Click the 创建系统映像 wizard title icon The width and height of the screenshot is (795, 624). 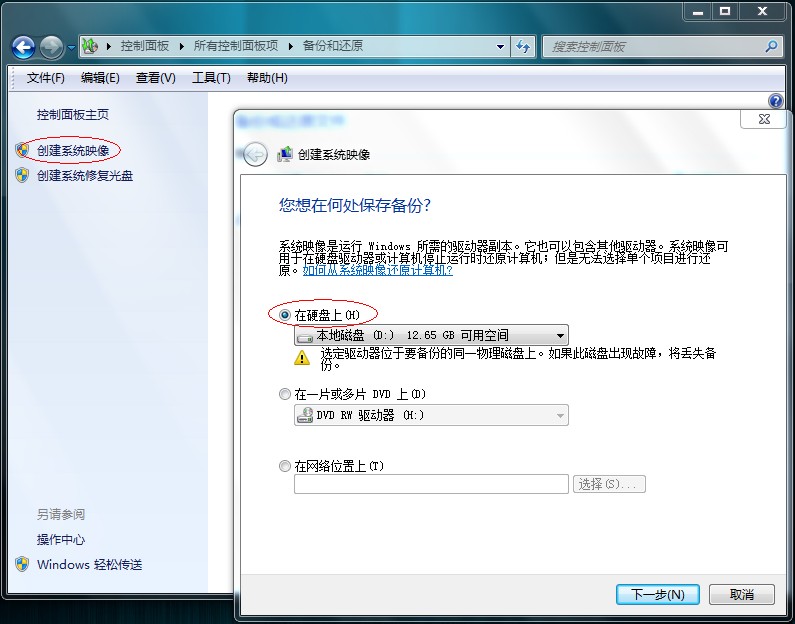click(x=285, y=154)
